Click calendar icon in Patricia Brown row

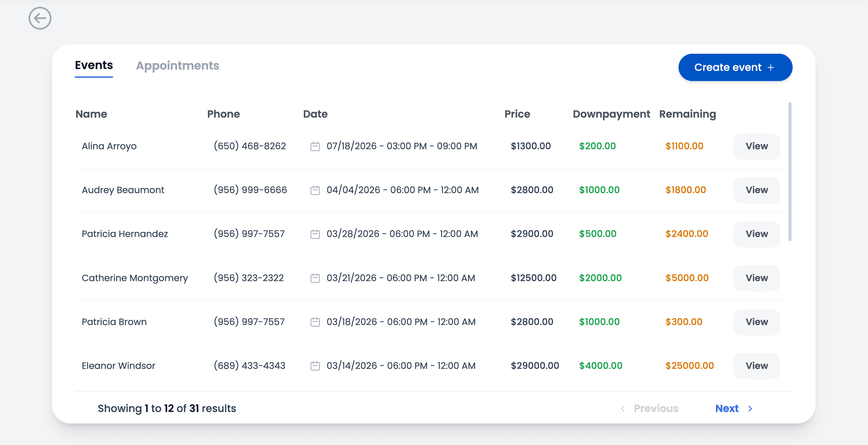point(315,322)
